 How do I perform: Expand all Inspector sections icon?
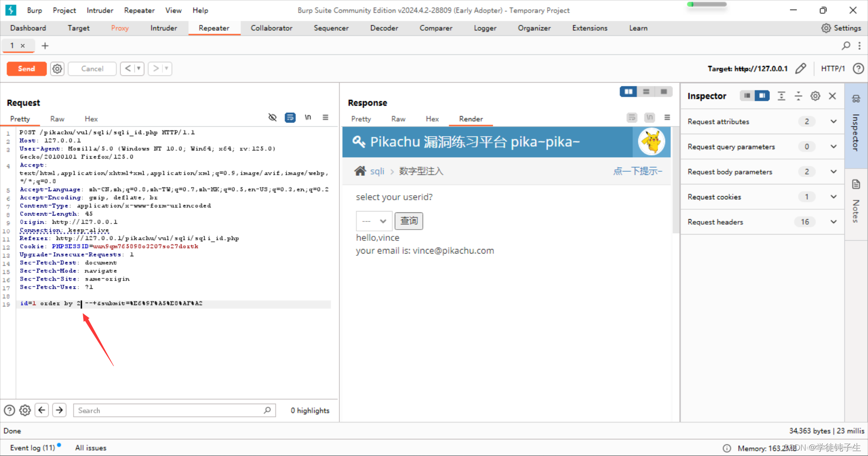[781, 96]
